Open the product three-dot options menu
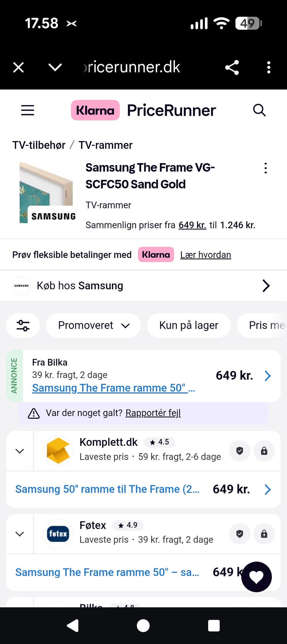 [265, 168]
